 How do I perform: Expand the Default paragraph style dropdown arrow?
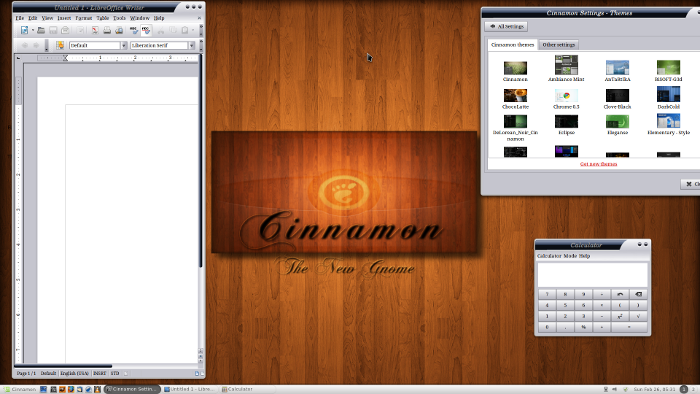click(124, 45)
